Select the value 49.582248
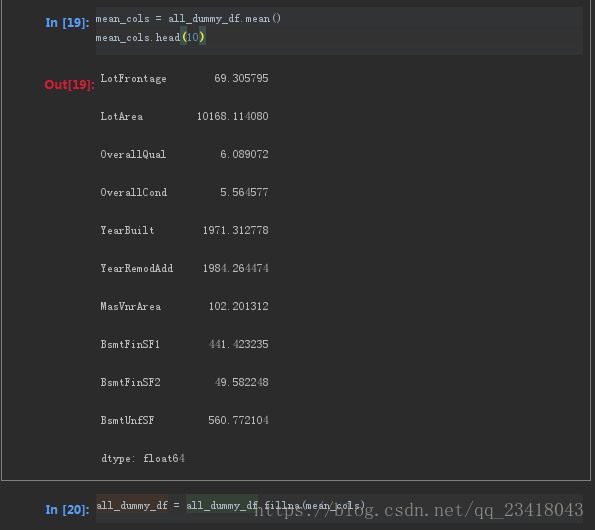 click(242, 382)
